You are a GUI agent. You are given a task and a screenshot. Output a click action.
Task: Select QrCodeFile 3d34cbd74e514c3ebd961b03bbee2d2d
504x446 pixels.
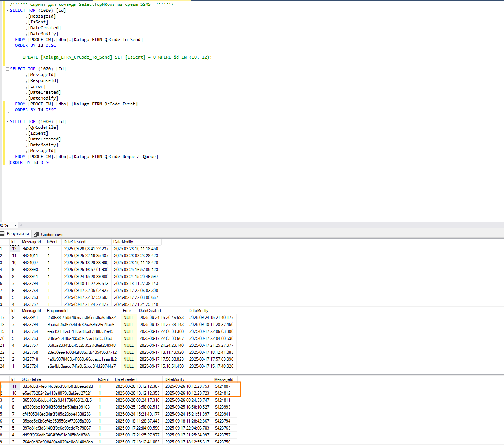tap(58, 386)
